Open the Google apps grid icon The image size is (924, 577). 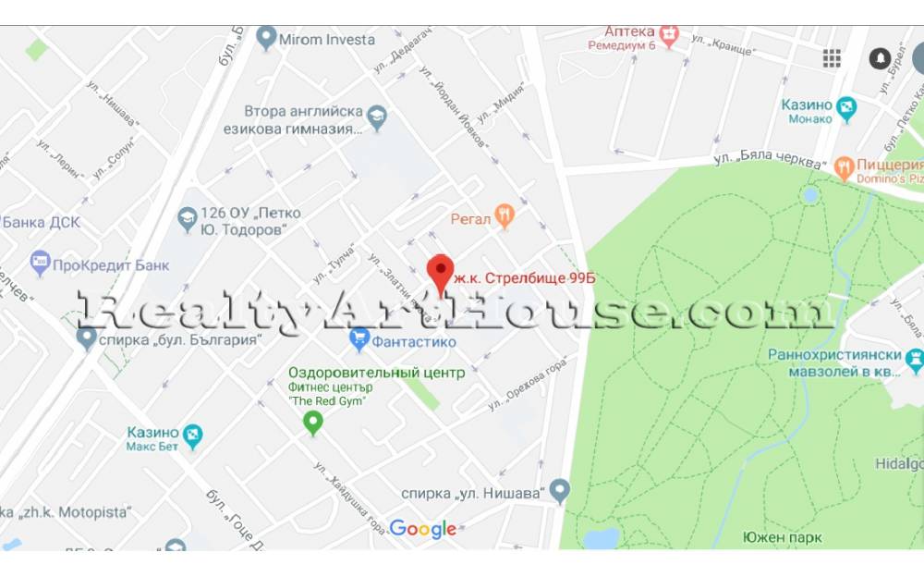point(832,58)
